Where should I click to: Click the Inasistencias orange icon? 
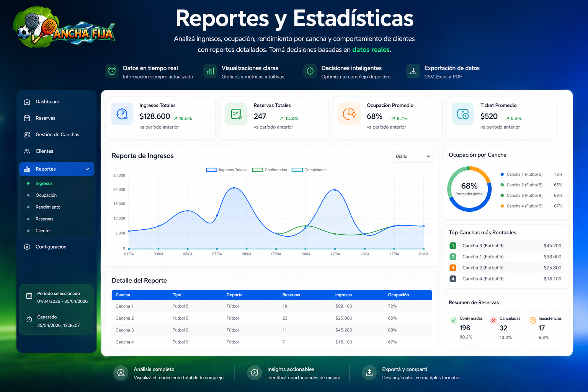tap(533, 320)
